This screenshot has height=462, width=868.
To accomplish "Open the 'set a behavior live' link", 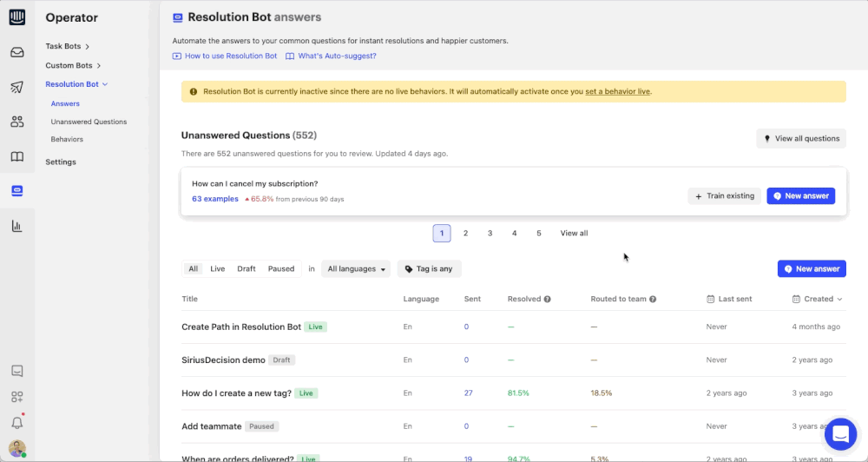I will click(x=617, y=91).
